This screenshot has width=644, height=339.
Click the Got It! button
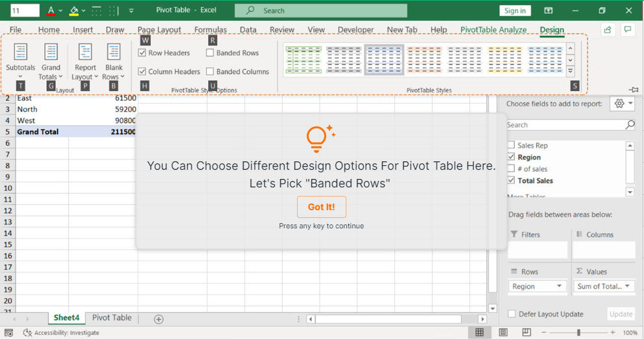point(322,207)
